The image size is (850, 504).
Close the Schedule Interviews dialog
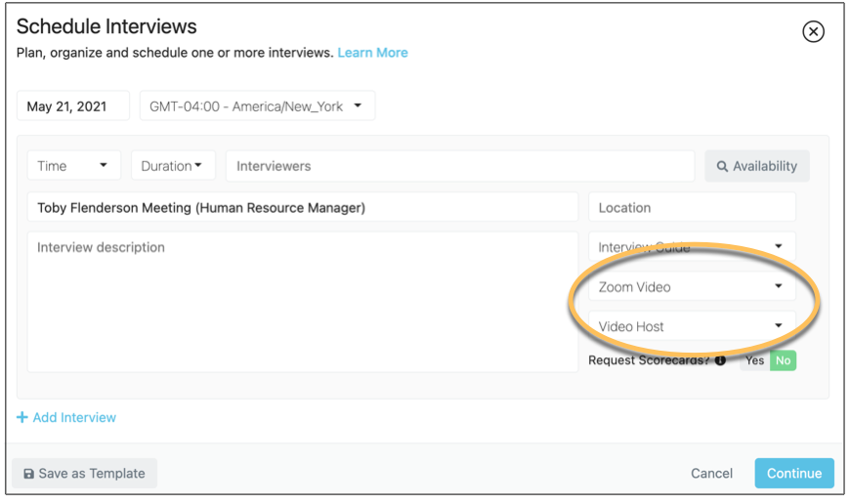tap(813, 31)
